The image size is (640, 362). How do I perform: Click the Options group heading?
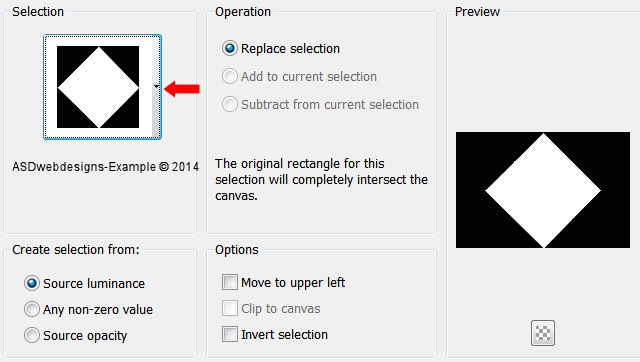(237, 249)
